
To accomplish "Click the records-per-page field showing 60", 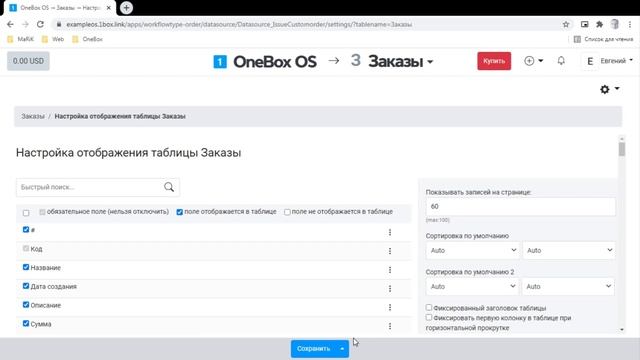I will (x=520, y=207).
